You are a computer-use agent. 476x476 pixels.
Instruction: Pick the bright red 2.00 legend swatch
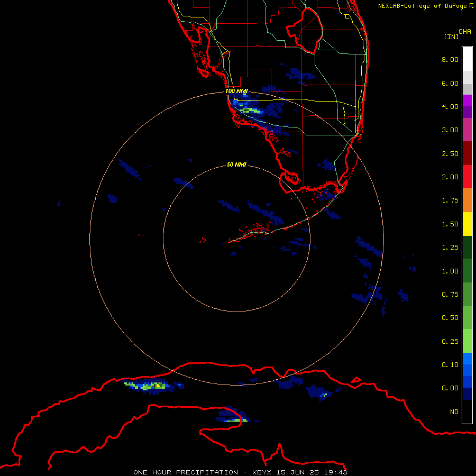coord(467,177)
